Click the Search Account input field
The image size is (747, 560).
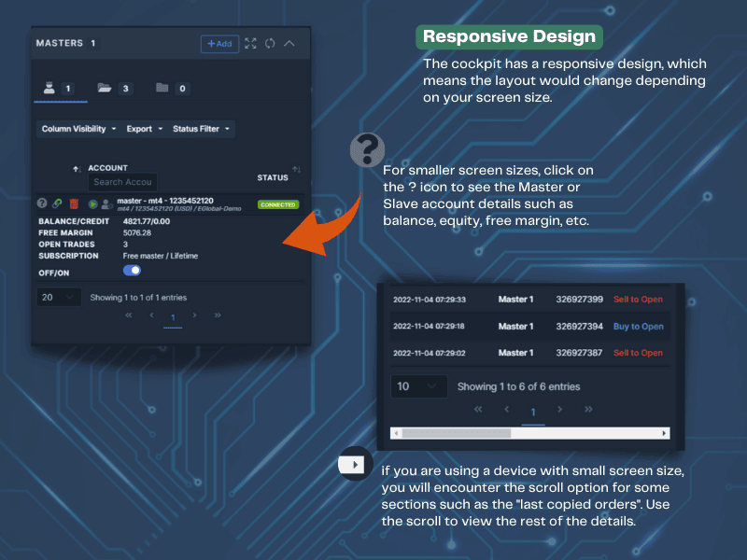tap(122, 182)
